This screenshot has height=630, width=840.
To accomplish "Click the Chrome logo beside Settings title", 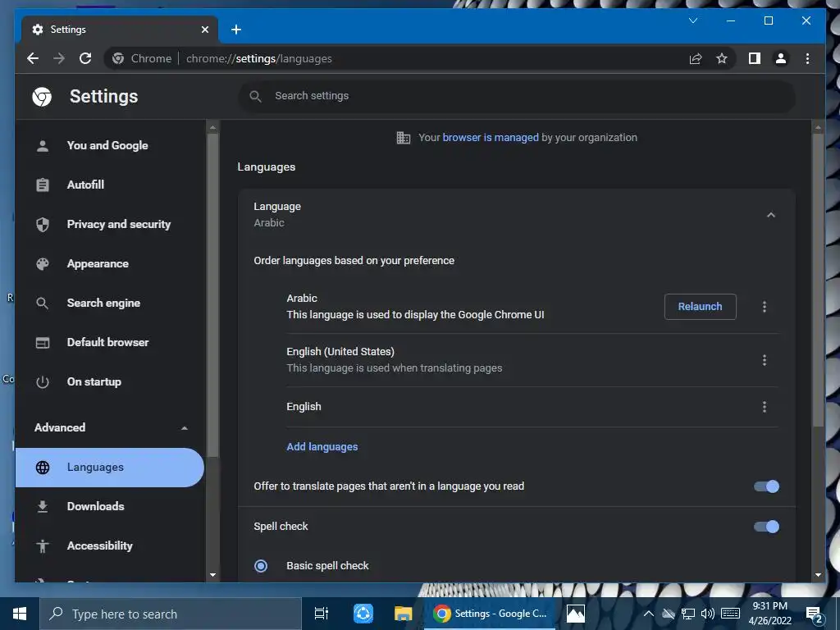I will pos(42,97).
